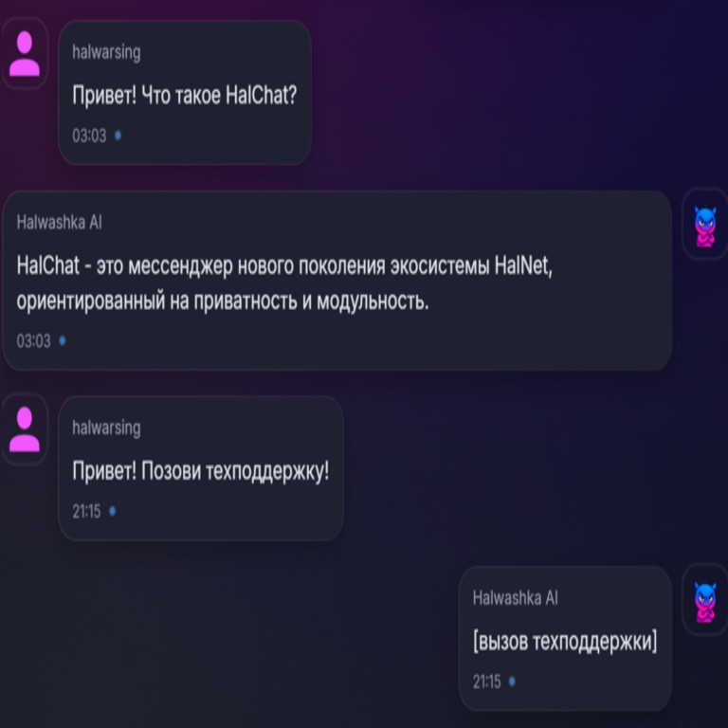Select the message 'Привет! Что такое HalChat?'
Screen dimensions: 728x728
tap(184, 95)
